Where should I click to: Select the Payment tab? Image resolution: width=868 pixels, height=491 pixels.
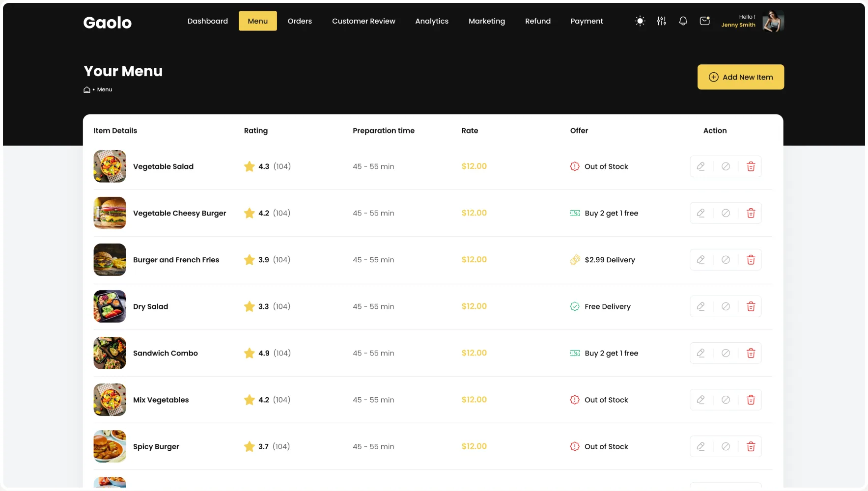[587, 21]
